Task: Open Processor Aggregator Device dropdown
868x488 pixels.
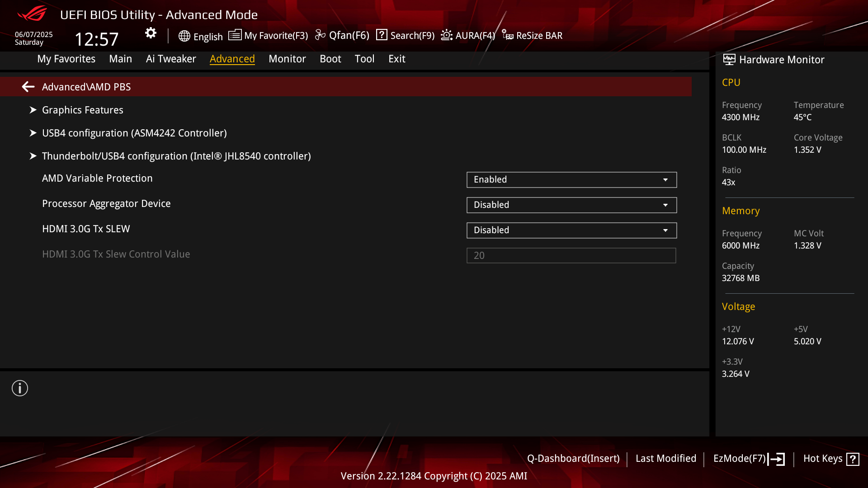Action: point(571,205)
